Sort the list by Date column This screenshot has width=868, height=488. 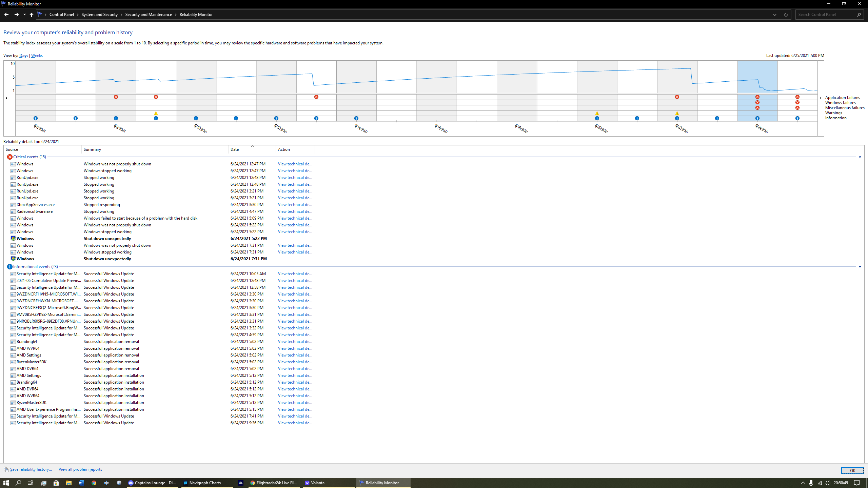click(252, 149)
